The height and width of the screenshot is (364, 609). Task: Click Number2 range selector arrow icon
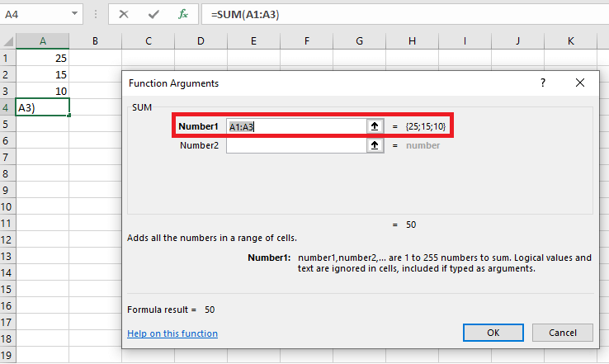pyautogui.click(x=375, y=145)
